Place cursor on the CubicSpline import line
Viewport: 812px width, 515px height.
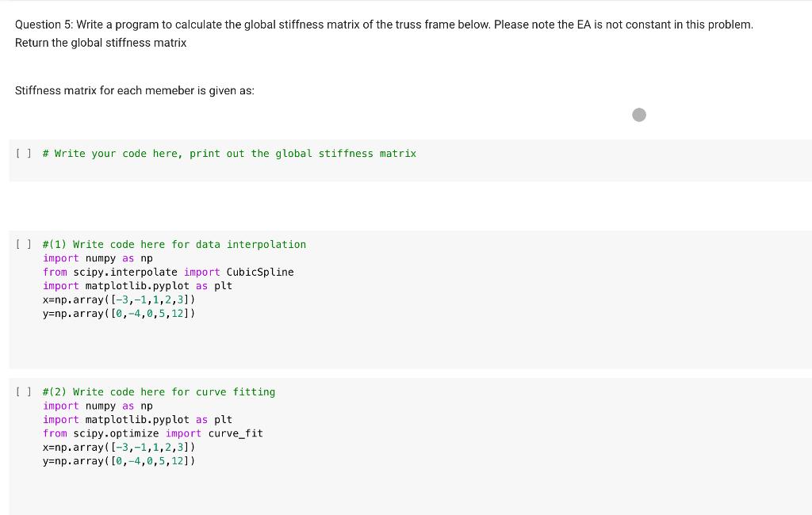click(x=169, y=271)
